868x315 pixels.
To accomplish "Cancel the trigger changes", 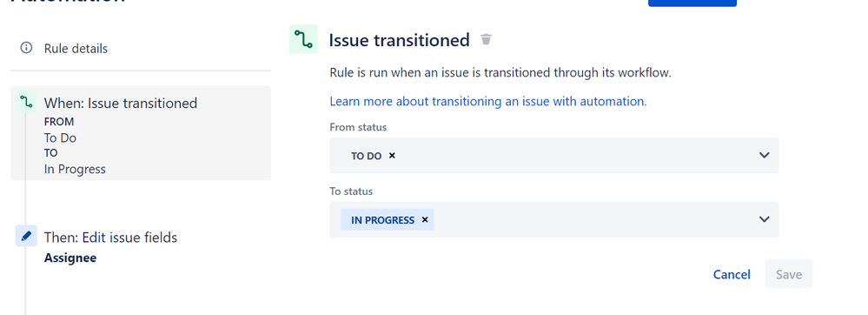I will click(732, 274).
